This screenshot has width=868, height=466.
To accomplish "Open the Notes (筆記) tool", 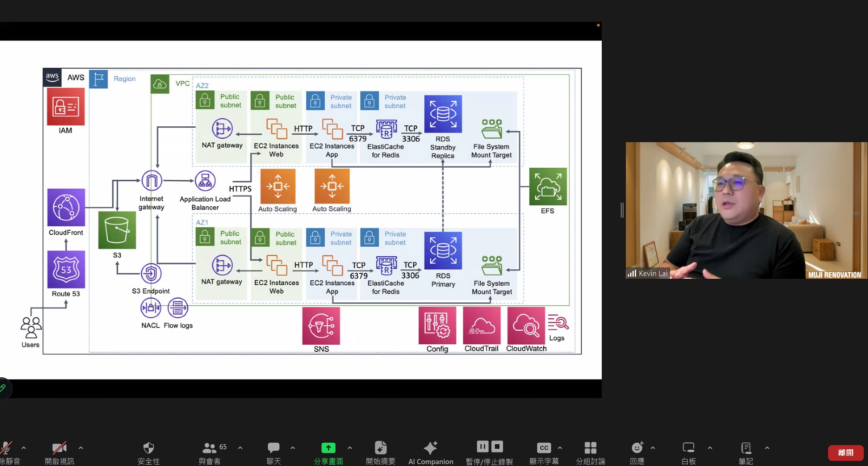I will pos(746,448).
